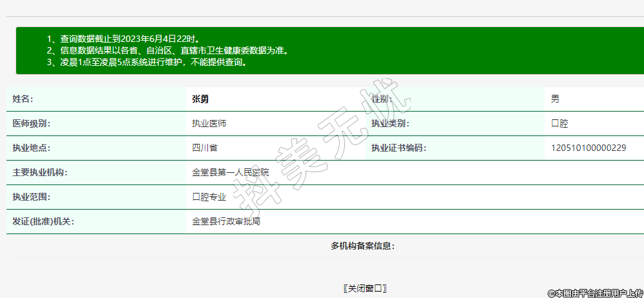Viewport: 644px width, 298px height.
Task: Click the gender value 男
Action: [x=555, y=99]
